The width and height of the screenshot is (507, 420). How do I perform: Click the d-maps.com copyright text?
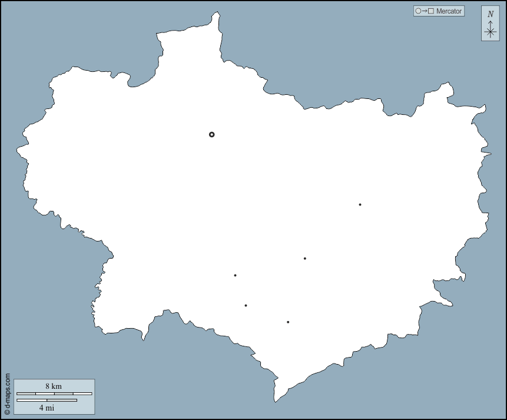point(7,394)
